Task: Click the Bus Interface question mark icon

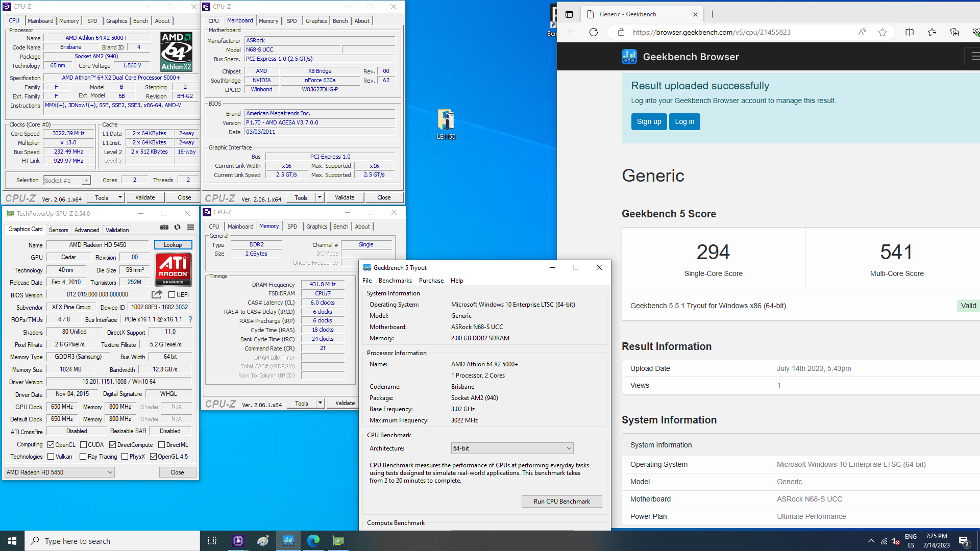Action: click(x=190, y=319)
